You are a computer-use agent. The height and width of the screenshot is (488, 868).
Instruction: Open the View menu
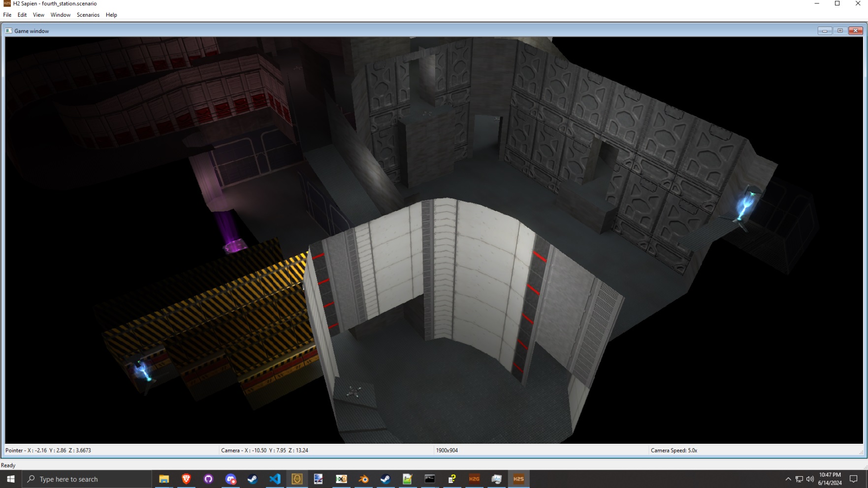point(38,15)
